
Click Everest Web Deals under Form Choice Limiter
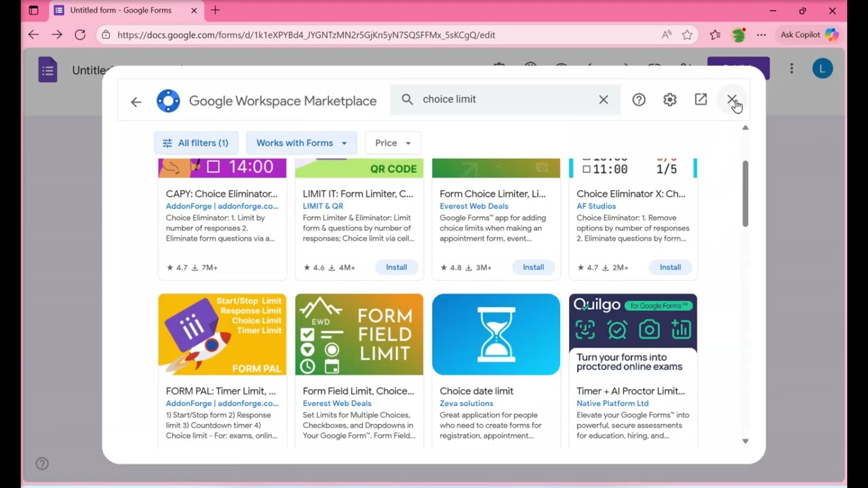point(474,206)
